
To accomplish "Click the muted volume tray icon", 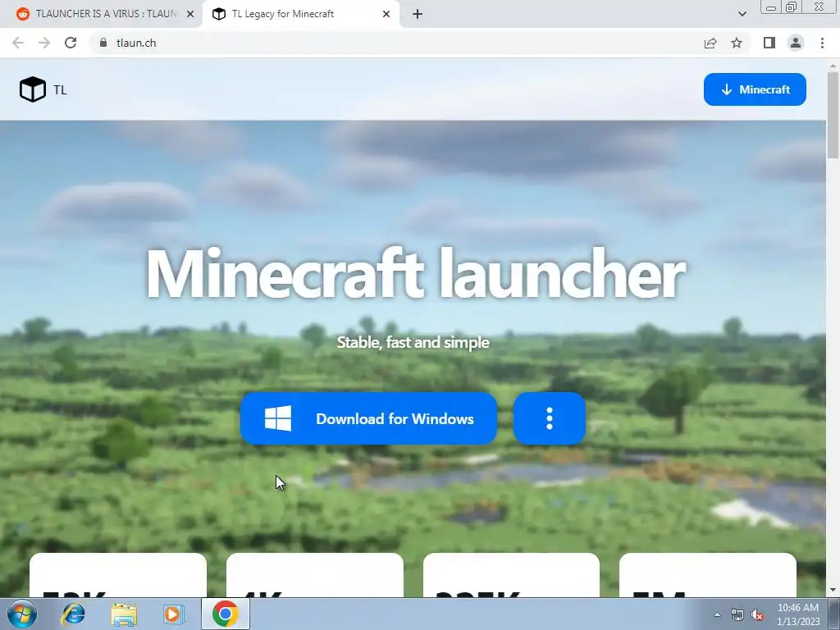I will tap(757, 615).
